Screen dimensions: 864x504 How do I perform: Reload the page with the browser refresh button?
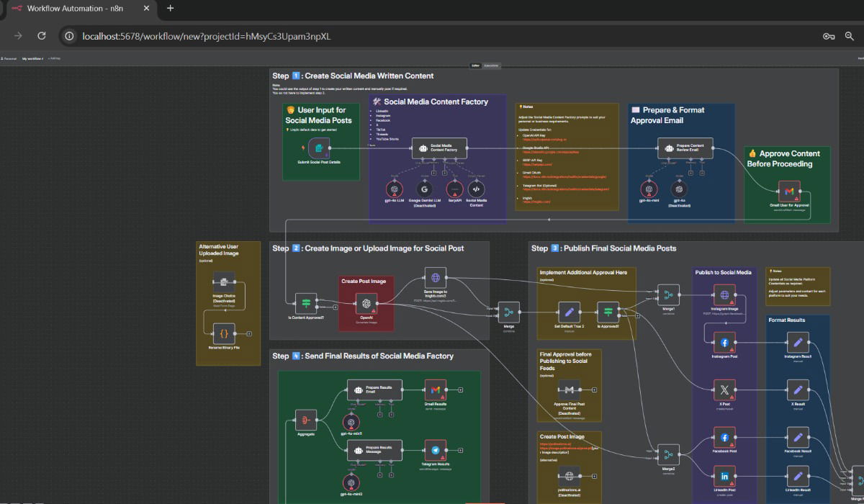pyautogui.click(x=42, y=36)
